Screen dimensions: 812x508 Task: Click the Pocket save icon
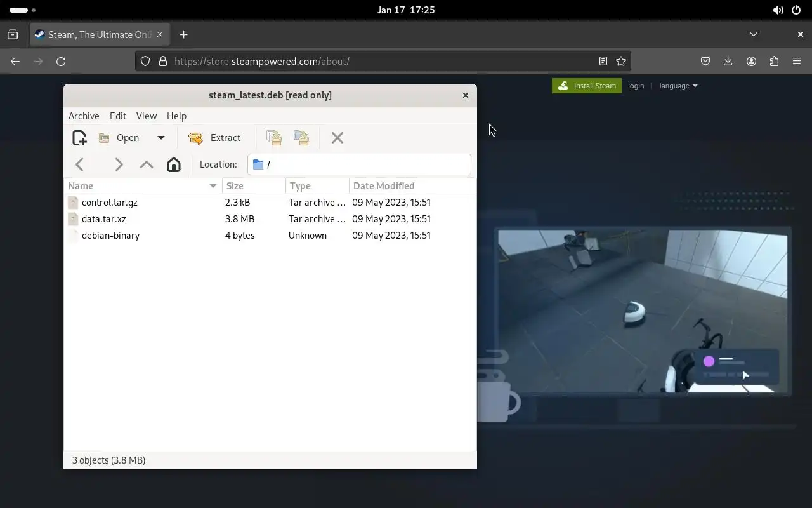coord(705,62)
